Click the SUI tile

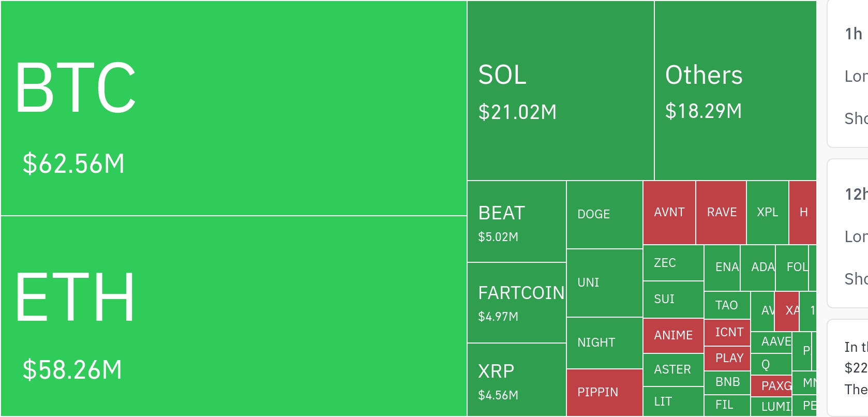tap(673, 299)
